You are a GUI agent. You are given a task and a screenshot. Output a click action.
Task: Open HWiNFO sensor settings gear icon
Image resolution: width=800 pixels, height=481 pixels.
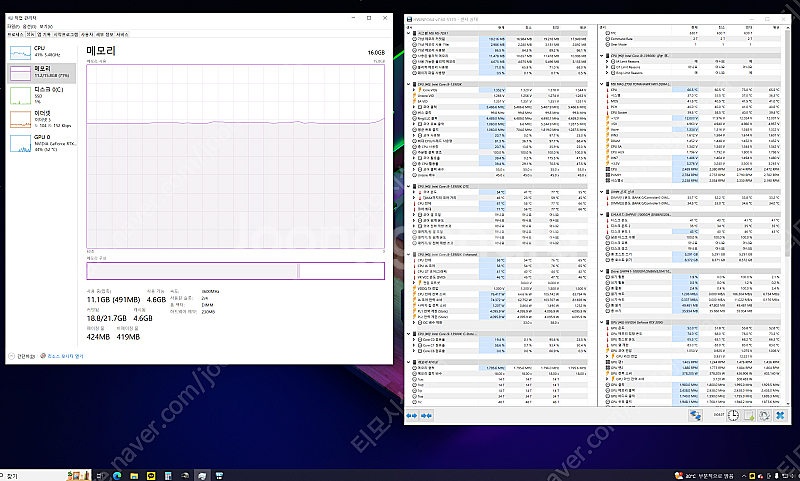pyautogui.click(x=764, y=416)
